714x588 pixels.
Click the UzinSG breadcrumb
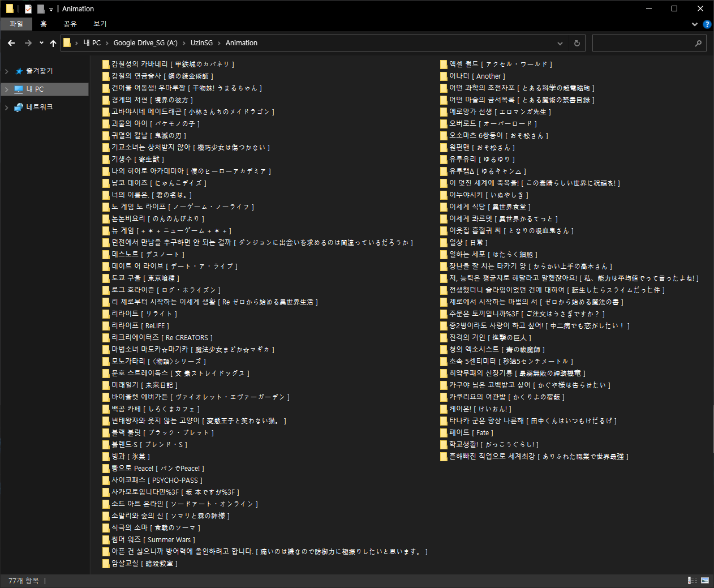201,43
